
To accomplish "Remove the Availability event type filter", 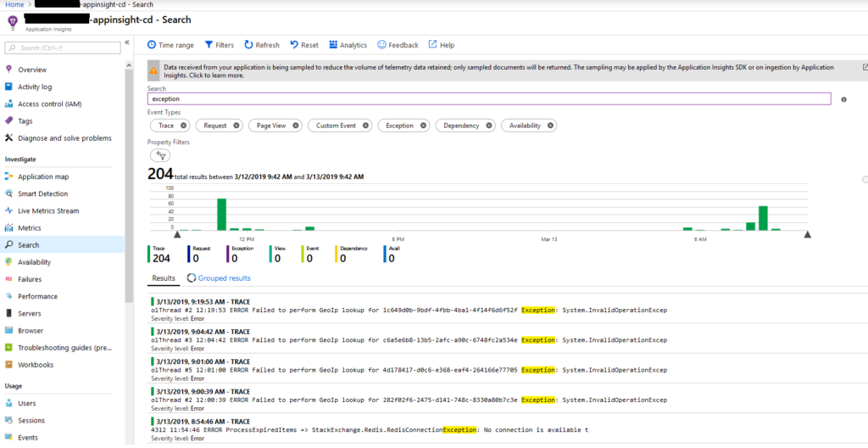I will point(550,126).
